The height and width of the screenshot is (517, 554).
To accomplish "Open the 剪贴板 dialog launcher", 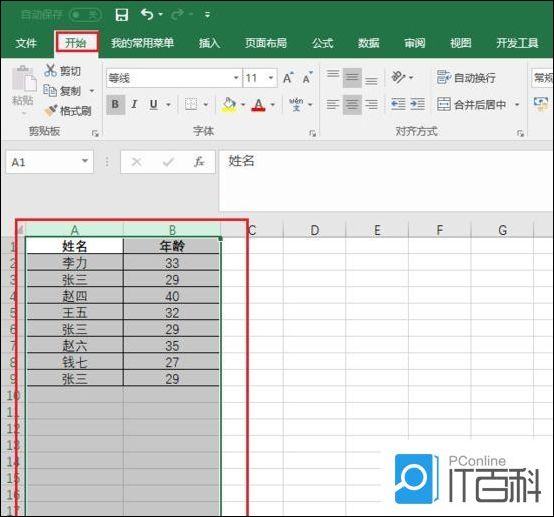I will [x=95, y=133].
